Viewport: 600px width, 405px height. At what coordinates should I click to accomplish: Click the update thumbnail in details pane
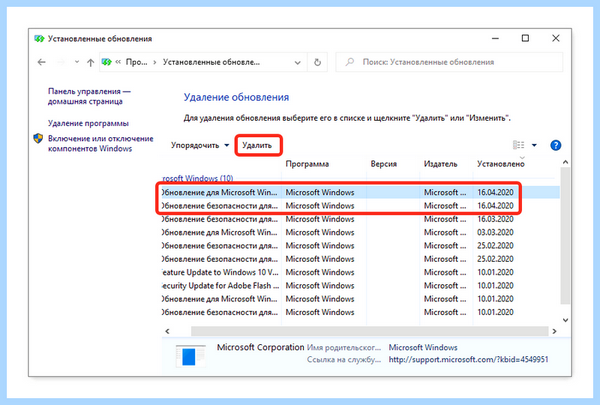pos(189,356)
